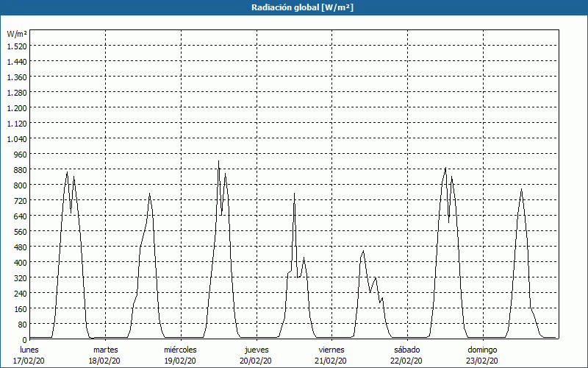This screenshot has height=368, width=588.
Task: Click the 1.360 y-axis value
Action: [x=17, y=77]
